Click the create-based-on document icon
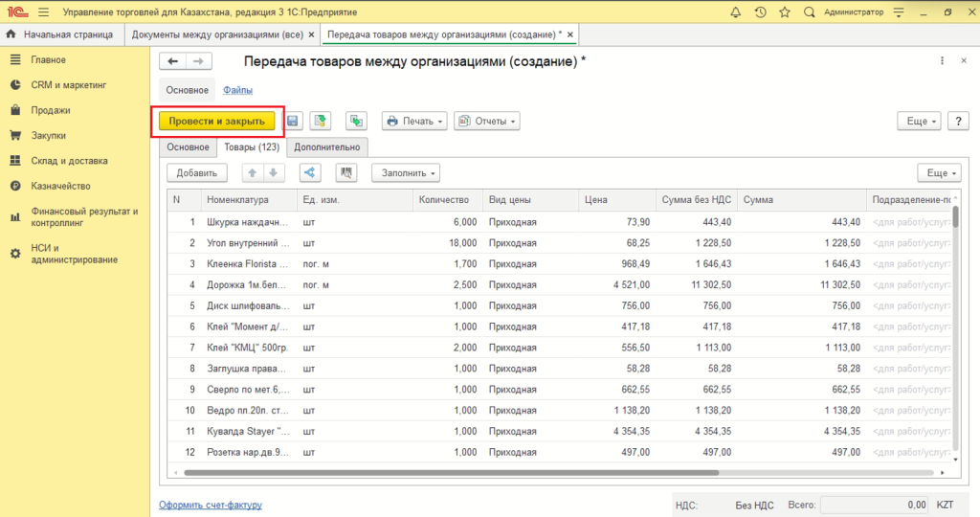Viewport: 980px width, 517px height. point(356,122)
